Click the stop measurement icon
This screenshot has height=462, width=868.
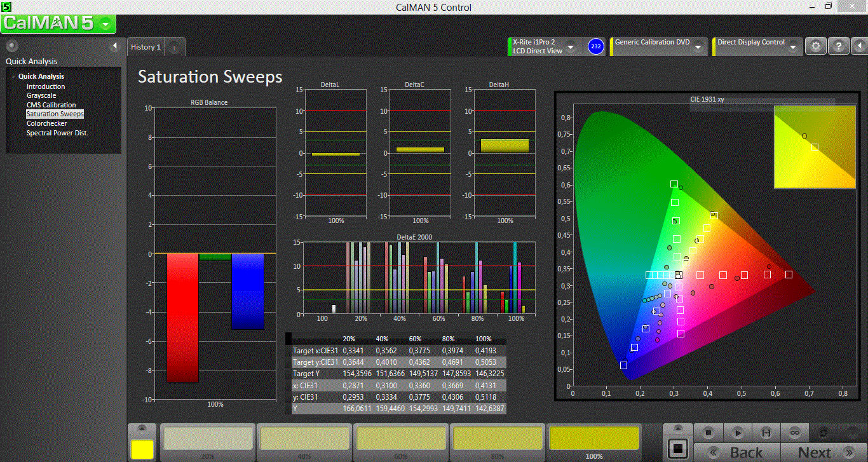pyautogui.click(x=708, y=432)
